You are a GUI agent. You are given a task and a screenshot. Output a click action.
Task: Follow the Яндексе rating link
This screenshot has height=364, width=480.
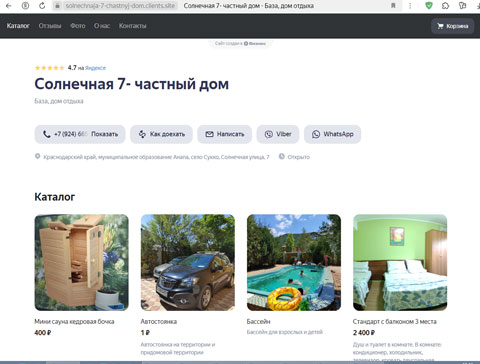point(96,68)
